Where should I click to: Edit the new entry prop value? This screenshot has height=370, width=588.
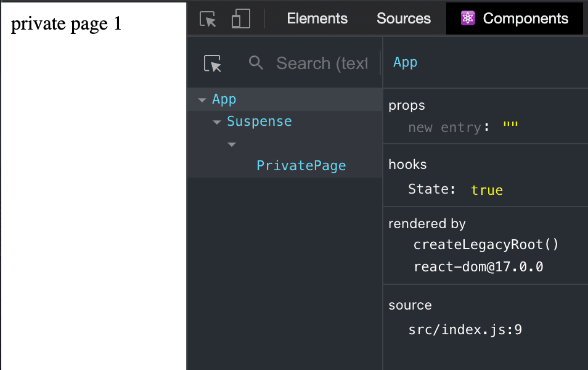click(510, 126)
